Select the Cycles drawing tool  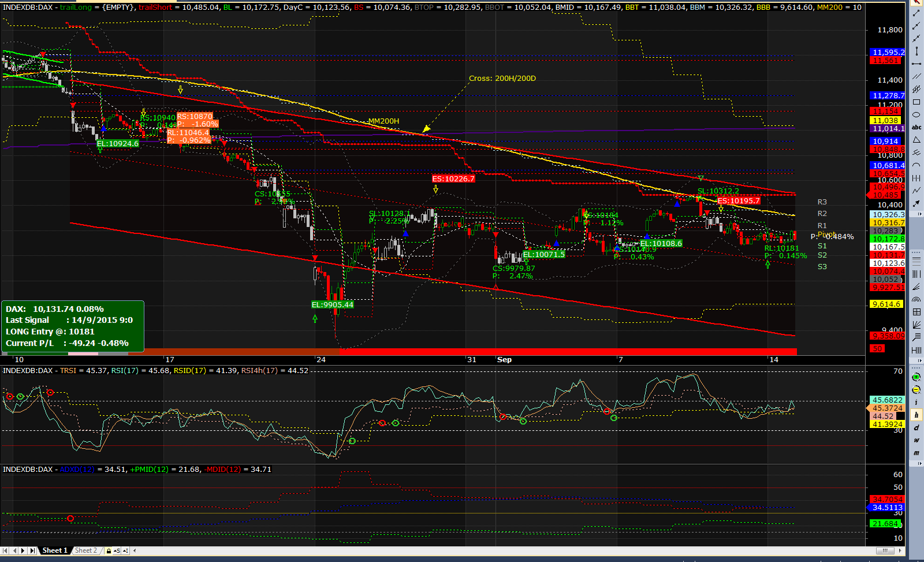pos(916,178)
